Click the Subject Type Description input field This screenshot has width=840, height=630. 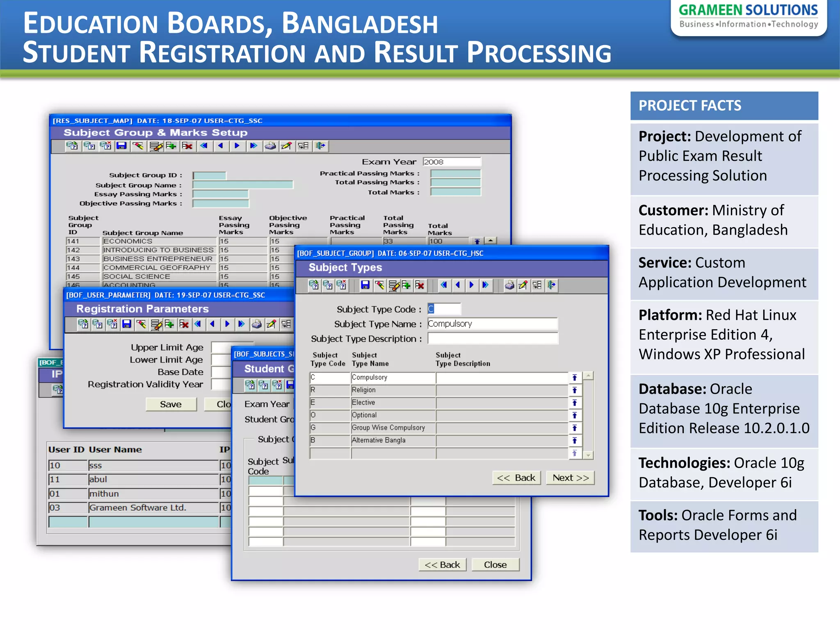tap(493, 338)
